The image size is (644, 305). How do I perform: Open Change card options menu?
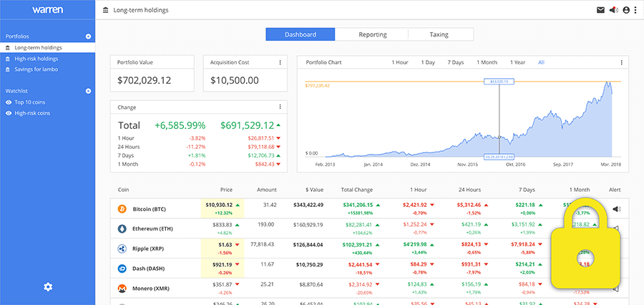point(280,107)
